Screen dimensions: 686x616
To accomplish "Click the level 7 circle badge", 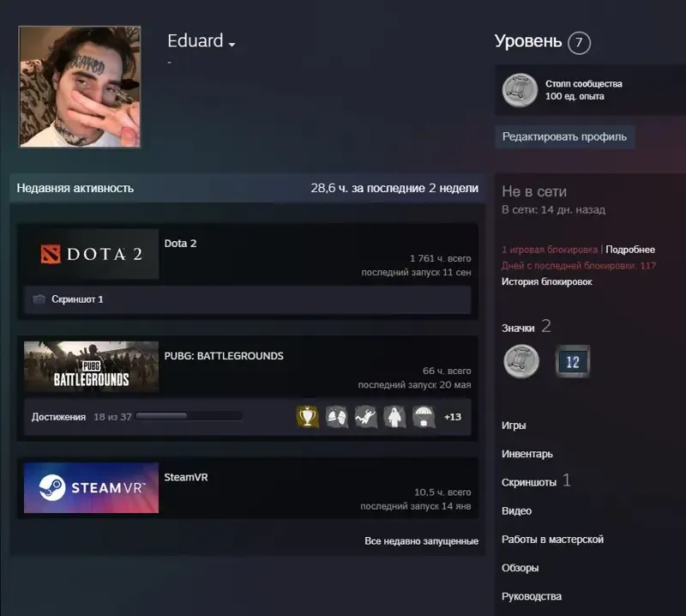I will pos(579,42).
